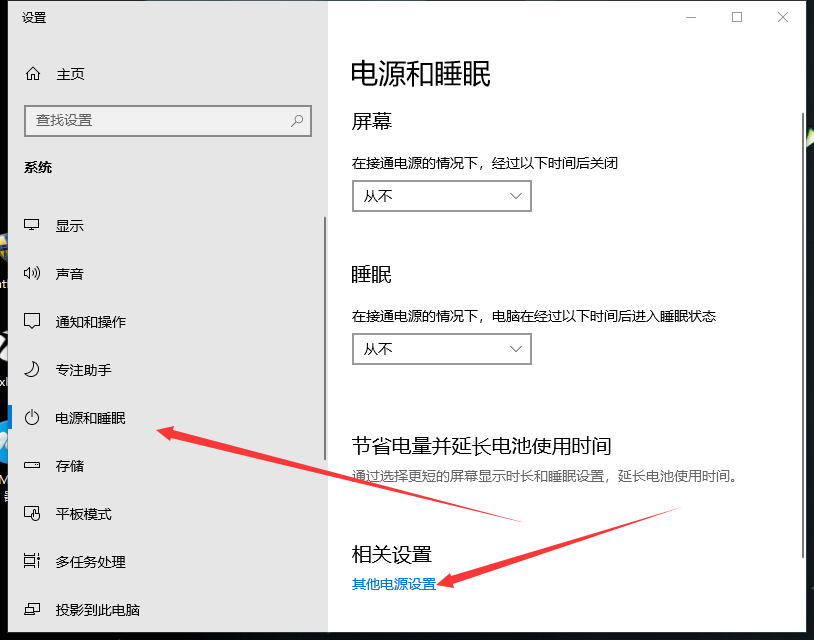Click the search magnifier icon
Screen dimensions: 814x640
coord(297,120)
